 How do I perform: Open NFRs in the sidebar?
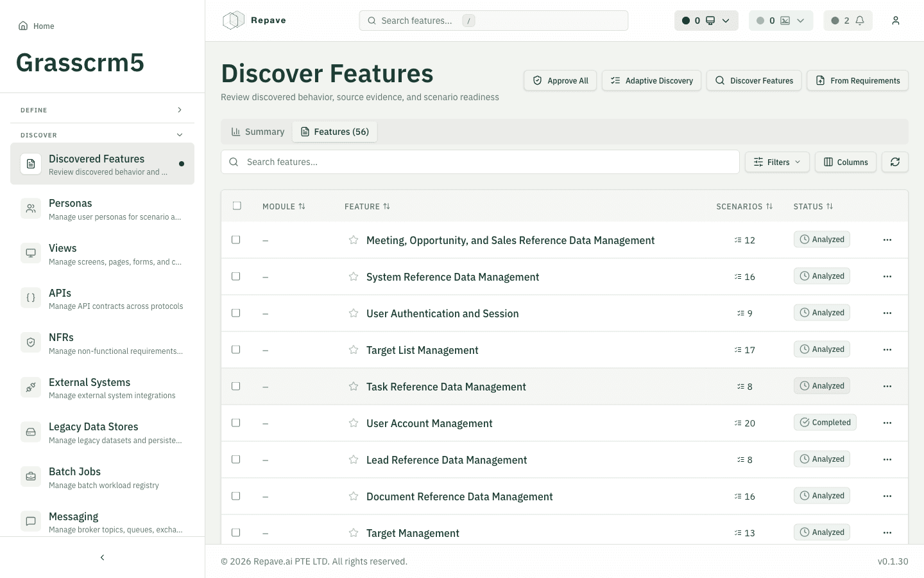pyautogui.click(x=102, y=344)
